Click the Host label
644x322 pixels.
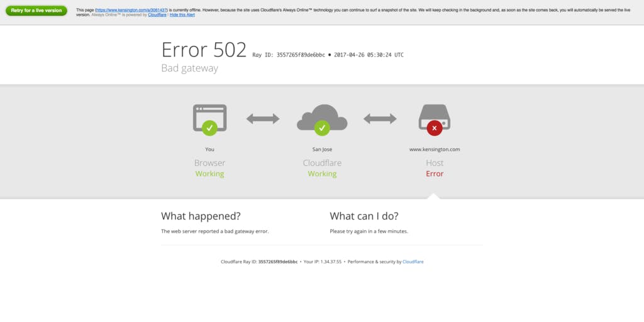point(435,163)
